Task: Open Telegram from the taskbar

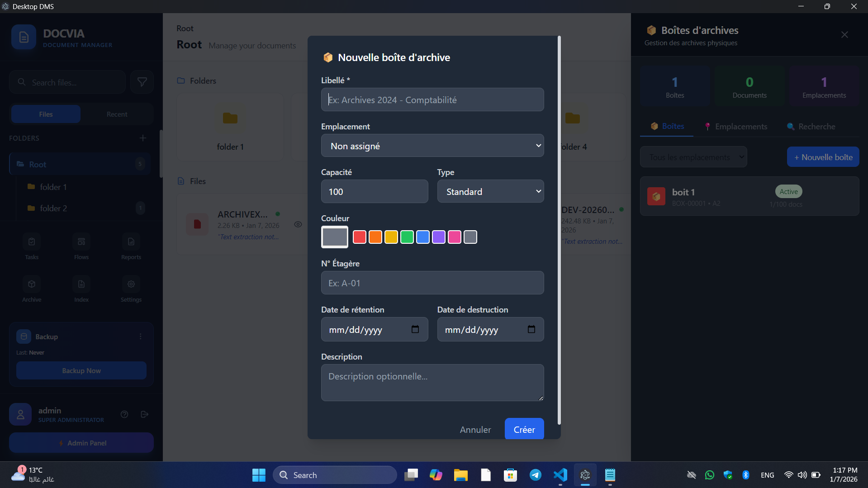Action: 536,475
